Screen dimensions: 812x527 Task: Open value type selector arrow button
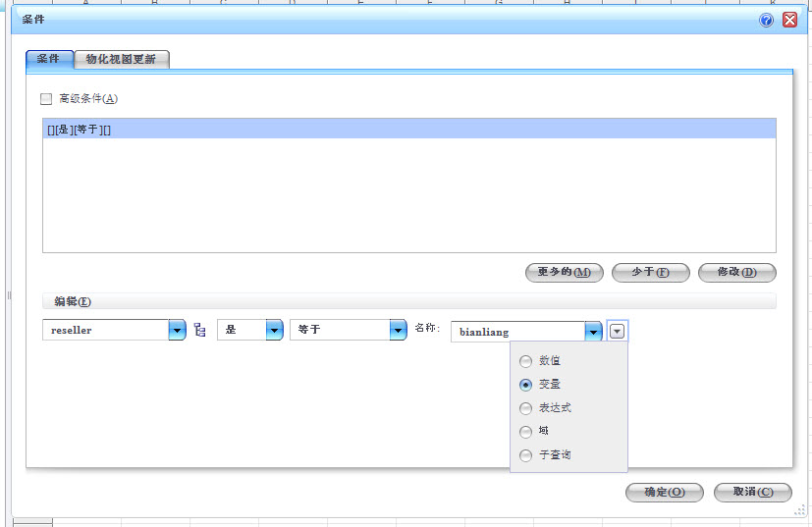617,331
